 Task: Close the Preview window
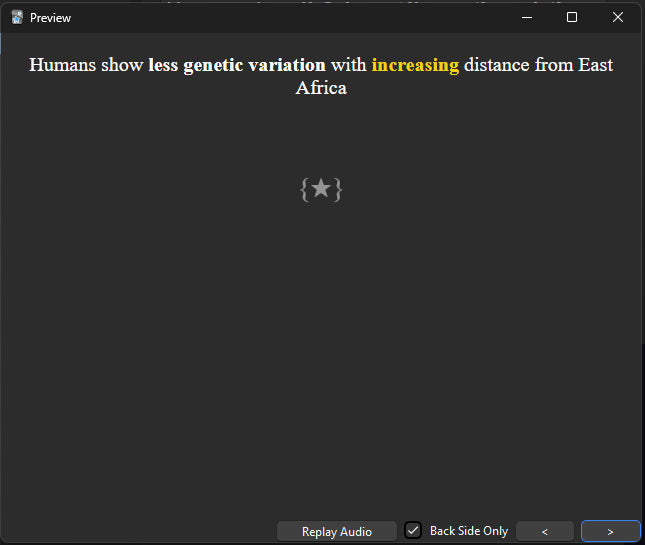617,17
